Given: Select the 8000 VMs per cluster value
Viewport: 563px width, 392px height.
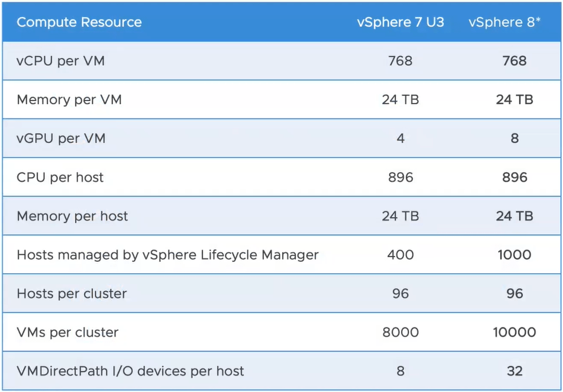Looking at the screenshot, I should pos(400,333).
